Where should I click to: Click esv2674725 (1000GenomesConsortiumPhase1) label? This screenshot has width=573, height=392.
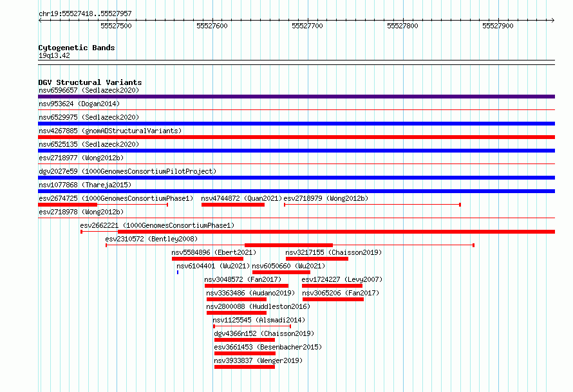(116, 198)
